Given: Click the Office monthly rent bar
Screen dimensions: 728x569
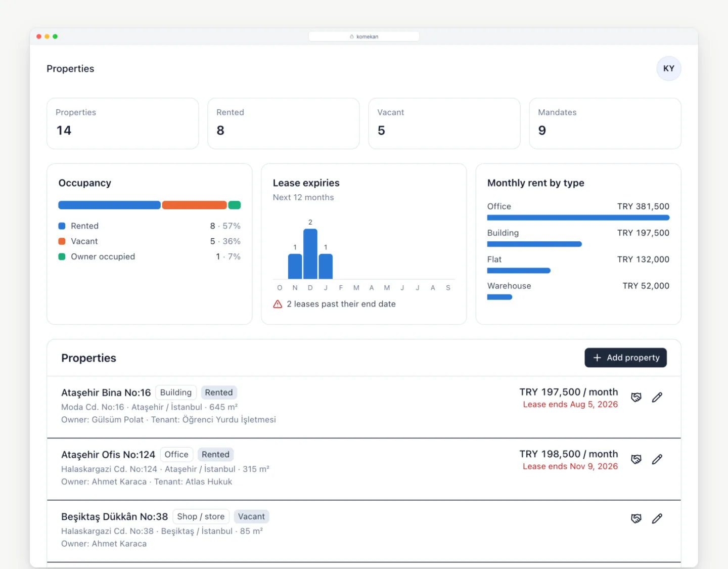Looking at the screenshot, I should tap(578, 217).
